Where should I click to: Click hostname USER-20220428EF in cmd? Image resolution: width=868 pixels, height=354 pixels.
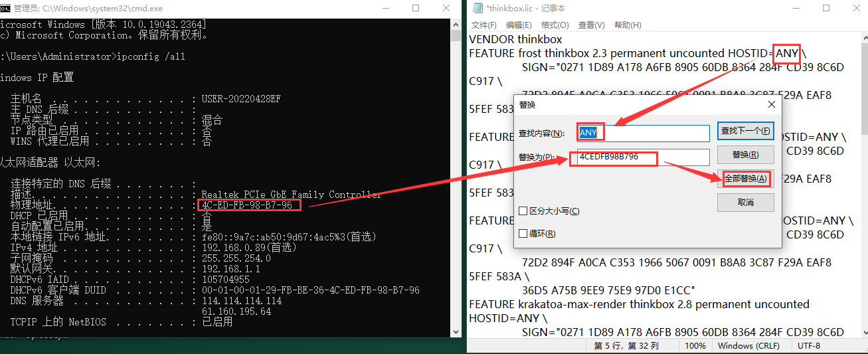click(241, 99)
